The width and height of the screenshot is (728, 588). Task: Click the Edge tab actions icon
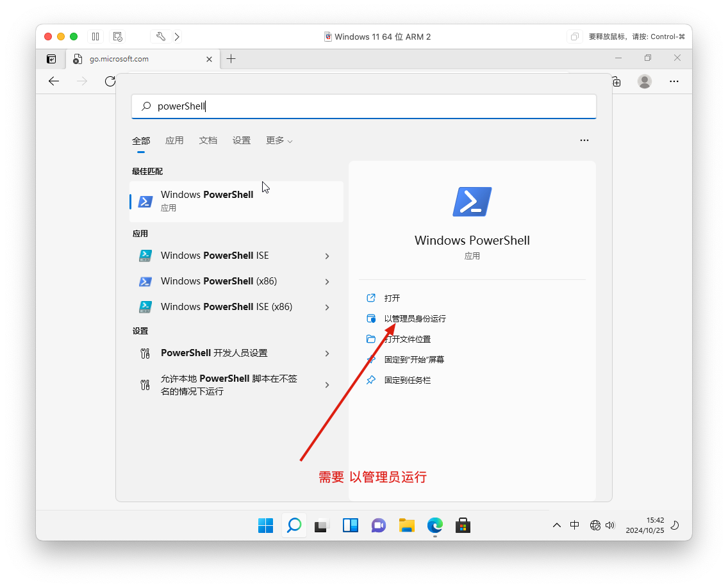point(51,59)
